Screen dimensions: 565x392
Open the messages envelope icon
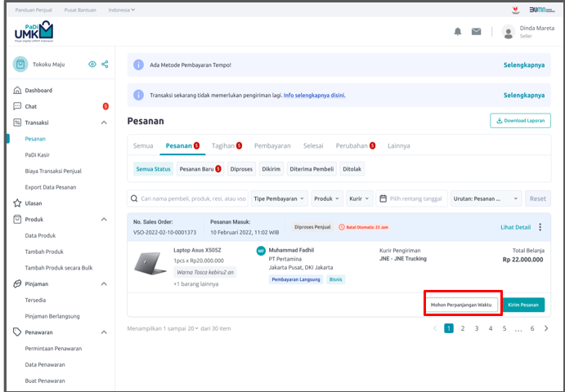pos(476,32)
